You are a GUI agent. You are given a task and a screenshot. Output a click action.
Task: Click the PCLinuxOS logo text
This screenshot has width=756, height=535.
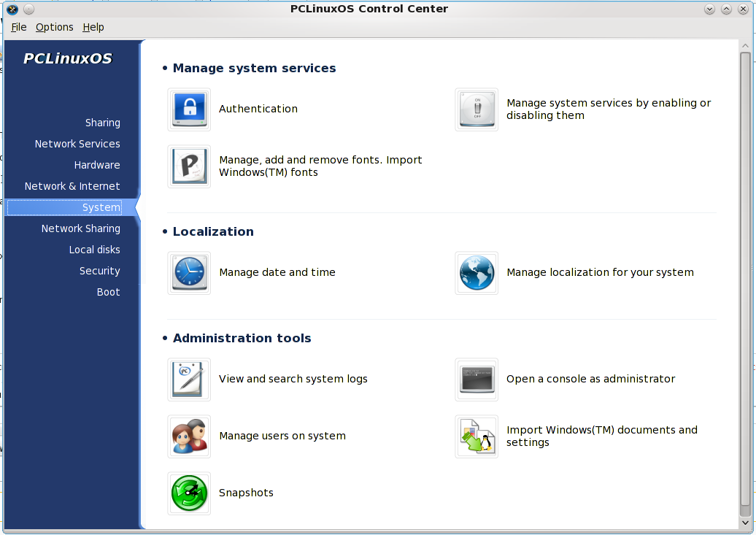pyautogui.click(x=67, y=58)
